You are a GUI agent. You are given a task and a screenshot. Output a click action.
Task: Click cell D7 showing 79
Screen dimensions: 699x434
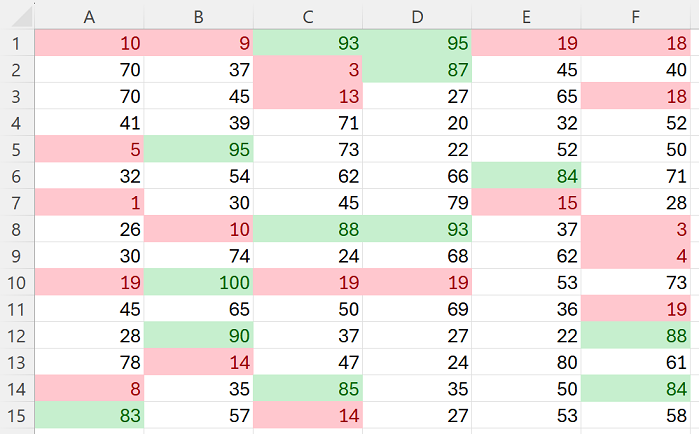pyautogui.click(x=417, y=202)
